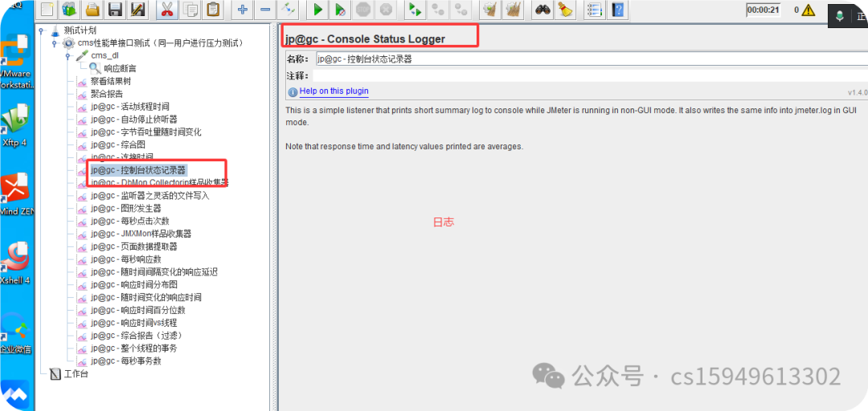Image resolution: width=868 pixels, height=411 pixels.
Task: Save the test plan with floppy icon
Action: (x=115, y=9)
